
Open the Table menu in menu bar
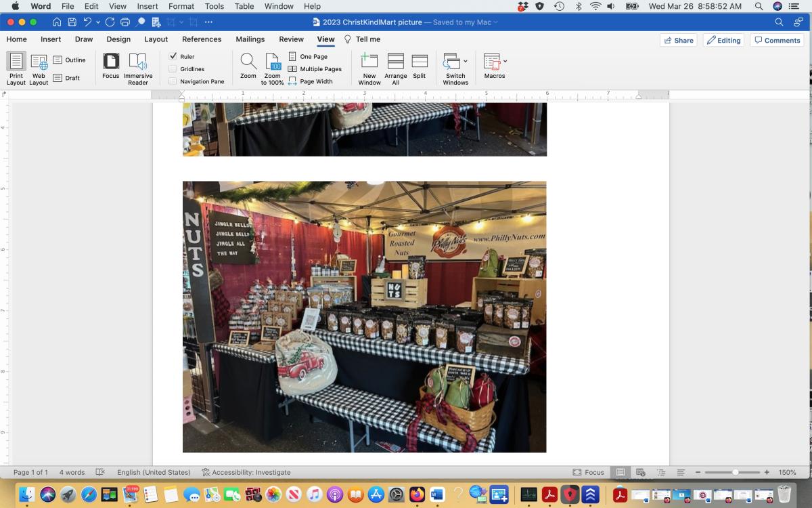tap(244, 6)
